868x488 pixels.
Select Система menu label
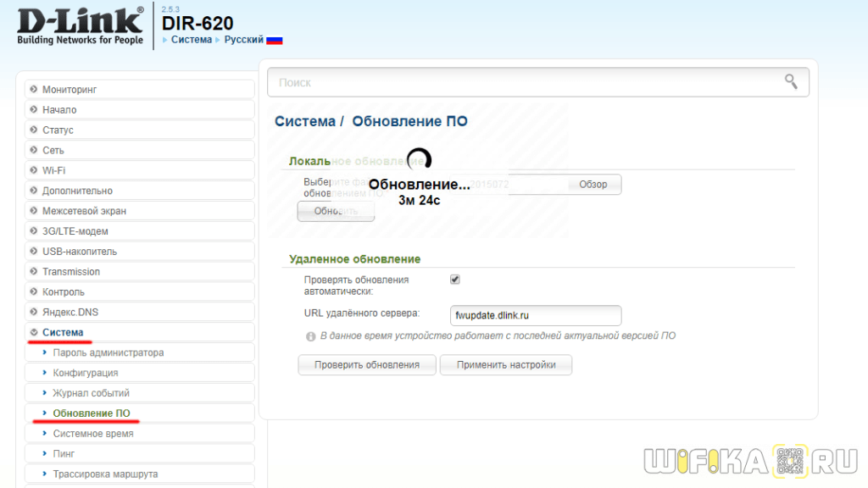click(x=63, y=332)
